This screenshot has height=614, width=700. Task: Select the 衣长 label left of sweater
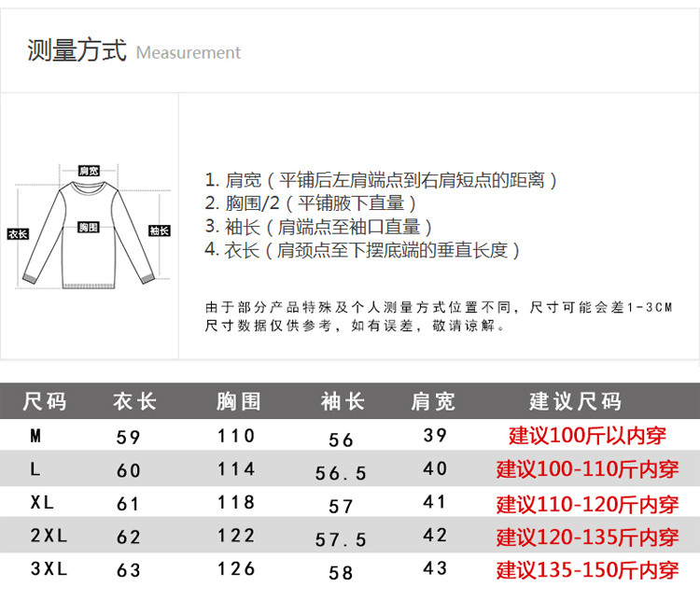[x=17, y=233]
